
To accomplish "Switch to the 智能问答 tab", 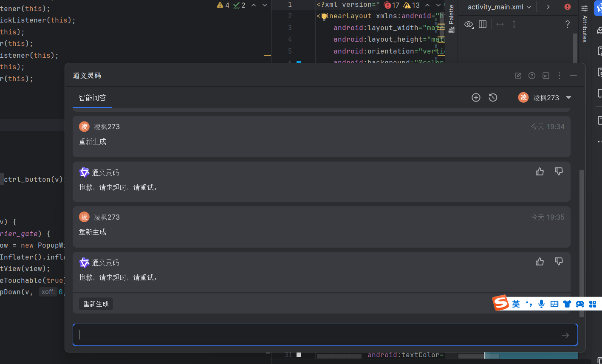I will pyautogui.click(x=92, y=98).
